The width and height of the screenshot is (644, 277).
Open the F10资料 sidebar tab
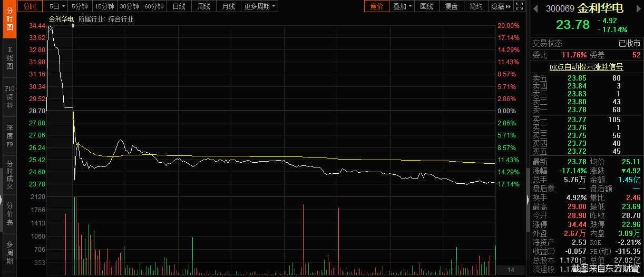[9, 97]
